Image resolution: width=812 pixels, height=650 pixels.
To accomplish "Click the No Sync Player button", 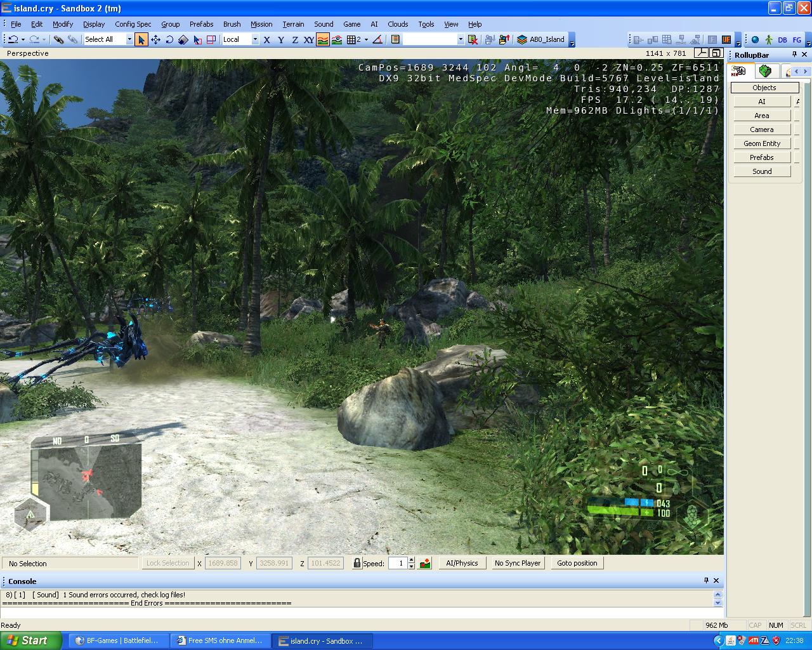I will (518, 563).
